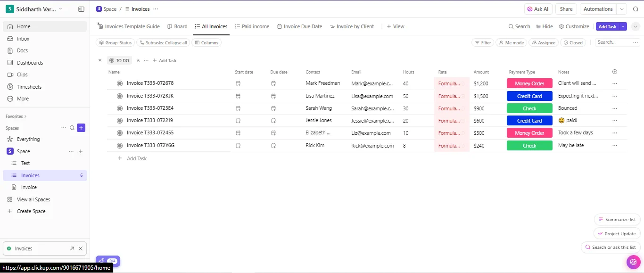The width and height of the screenshot is (644, 273).
Task: Select the All Invoices tab
Action: (211, 26)
